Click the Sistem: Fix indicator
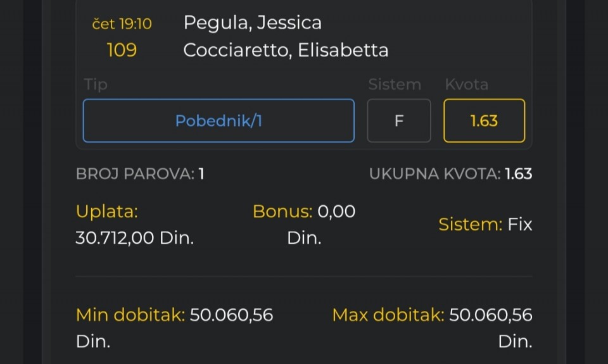 [485, 224]
